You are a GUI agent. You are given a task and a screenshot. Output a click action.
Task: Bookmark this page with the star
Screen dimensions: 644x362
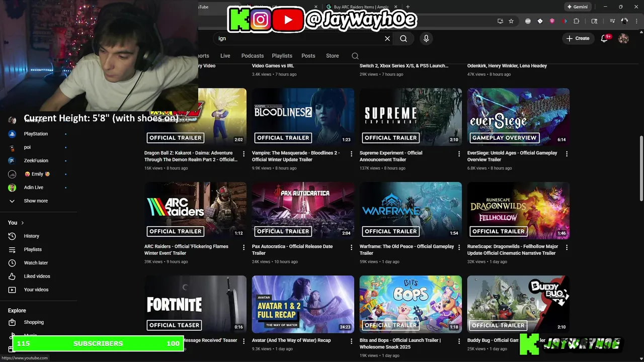point(511,21)
